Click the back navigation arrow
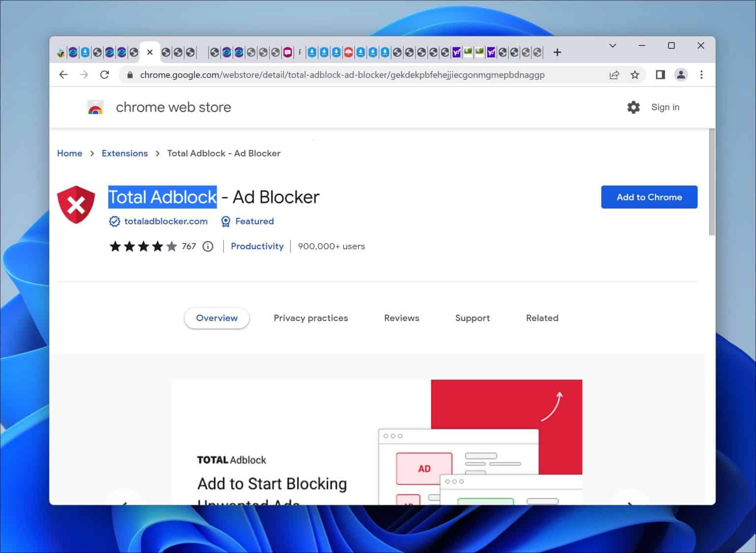Image resolution: width=756 pixels, height=553 pixels. click(63, 74)
